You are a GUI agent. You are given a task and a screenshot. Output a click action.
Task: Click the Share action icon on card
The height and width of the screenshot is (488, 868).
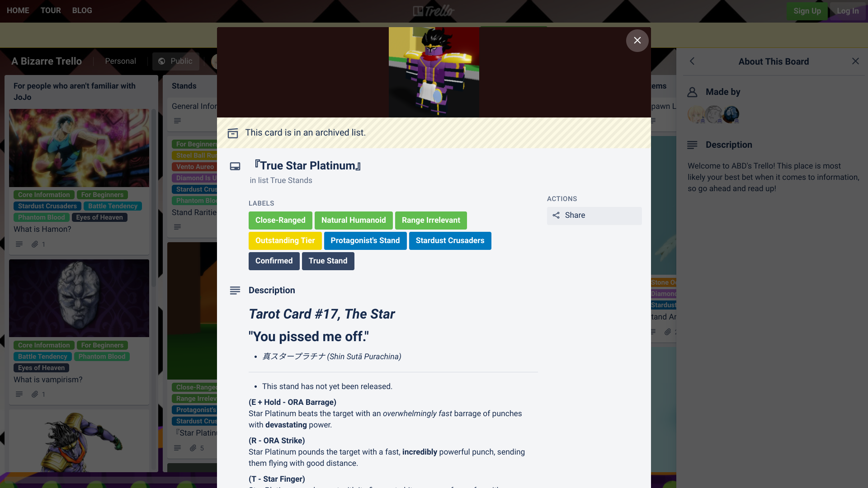(x=556, y=215)
